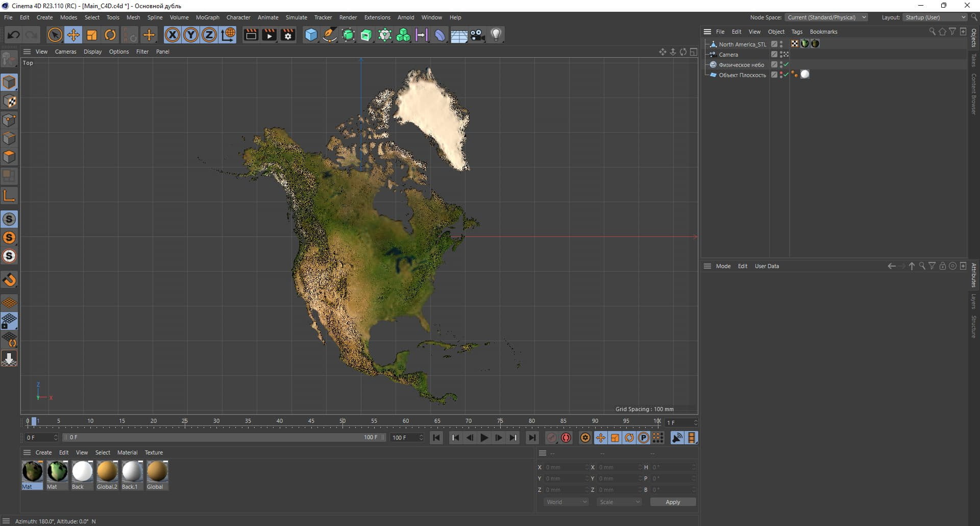Select the Live Selection tool
The height and width of the screenshot is (526, 980).
tap(55, 35)
